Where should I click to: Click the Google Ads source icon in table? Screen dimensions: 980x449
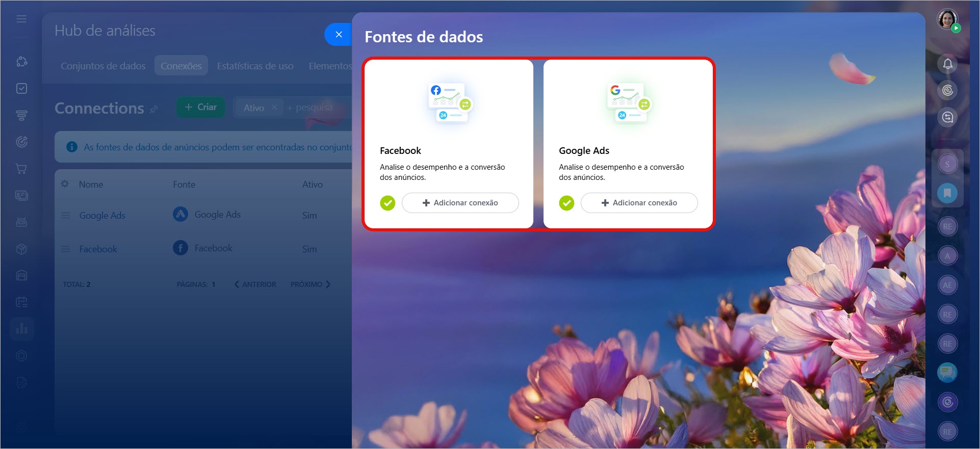(180, 215)
